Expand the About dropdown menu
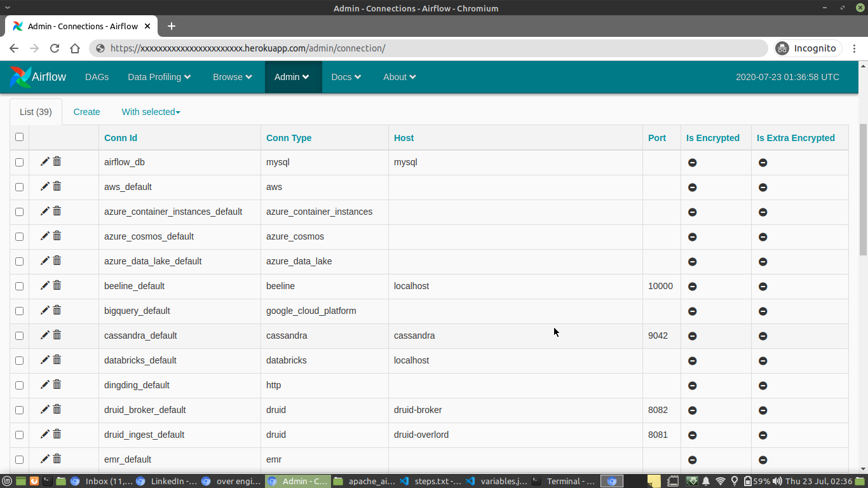 click(400, 77)
